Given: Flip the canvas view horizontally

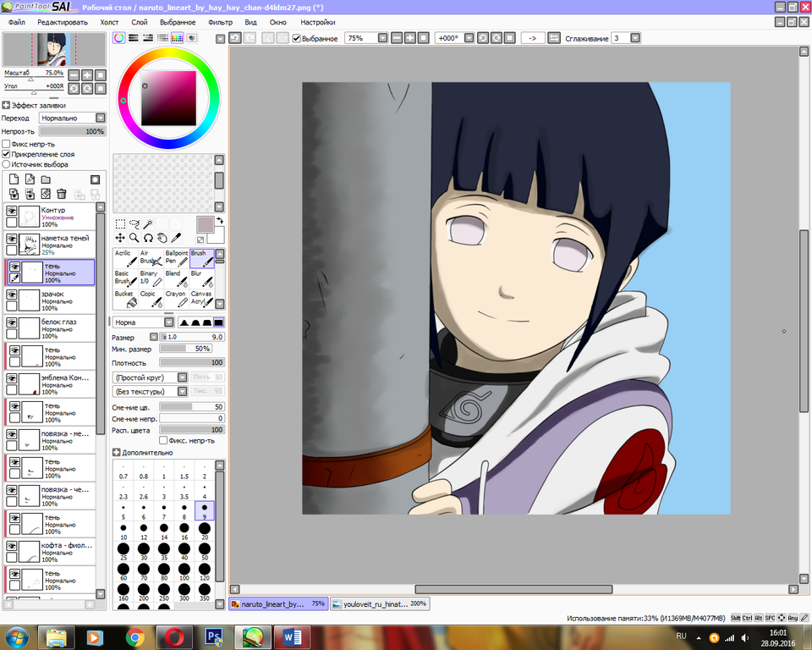Looking at the screenshot, I should tap(553, 38).
